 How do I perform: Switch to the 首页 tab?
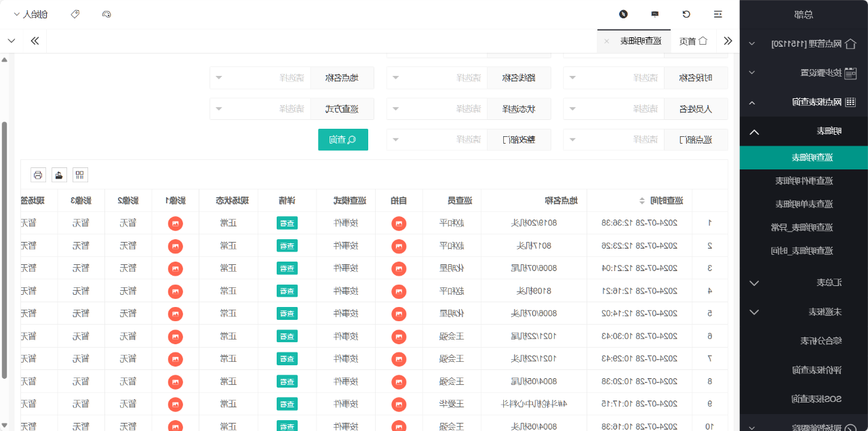click(x=694, y=41)
